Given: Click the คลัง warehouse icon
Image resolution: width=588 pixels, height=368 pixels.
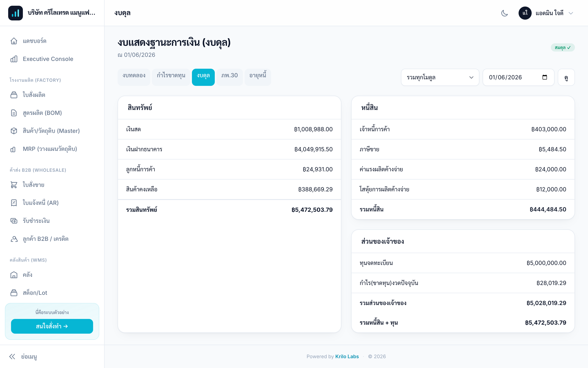Looking at the screenshot, I should 14,275.
